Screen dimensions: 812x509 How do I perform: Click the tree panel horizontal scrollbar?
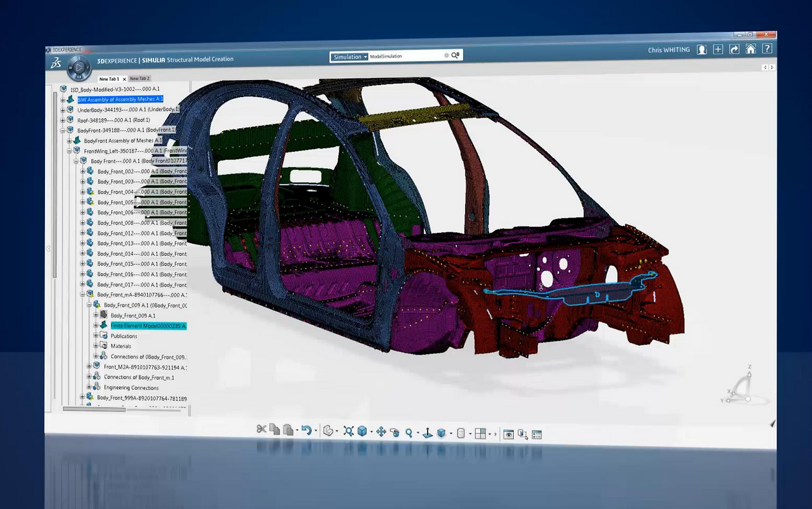[94, 409]
